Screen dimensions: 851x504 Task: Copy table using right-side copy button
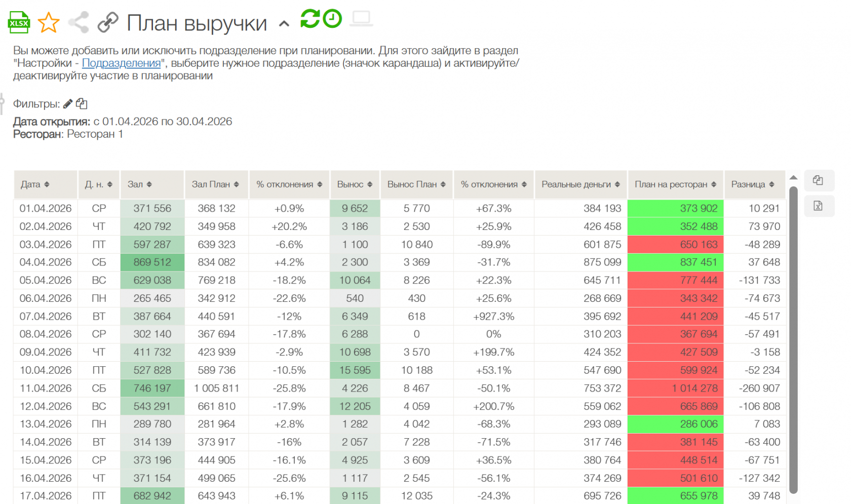click(x=819, y=181)
